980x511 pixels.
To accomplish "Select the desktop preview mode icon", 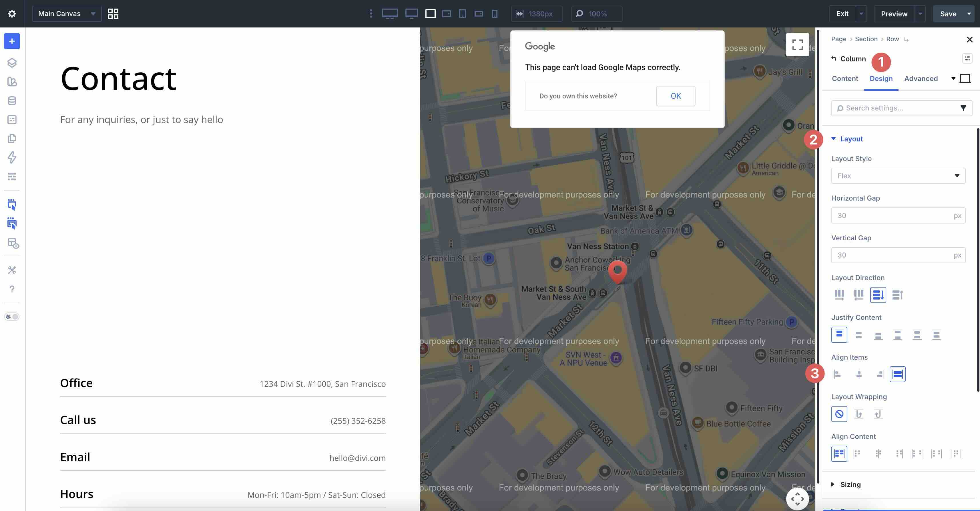I will pos(411,14).
